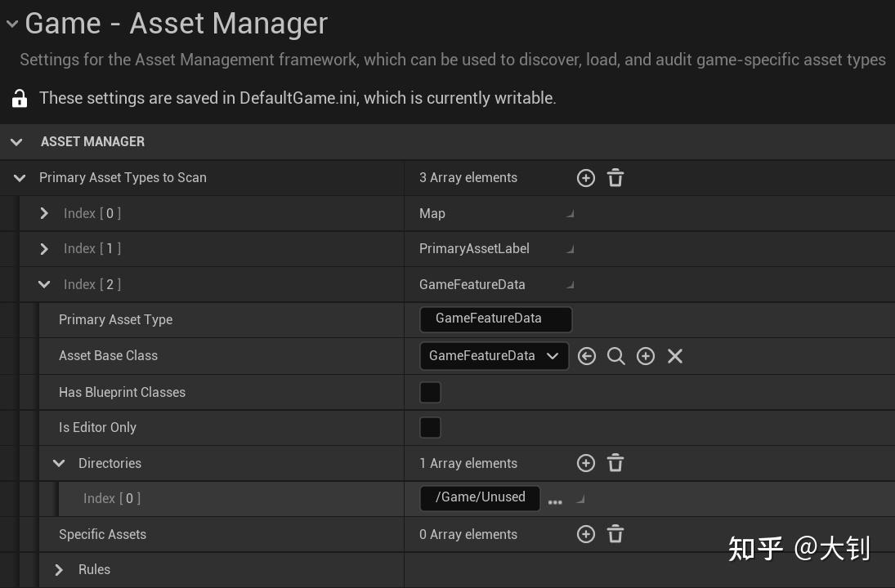Empty the Directories array with trash icon
The image size is (895, 588).
coord(615,463)
